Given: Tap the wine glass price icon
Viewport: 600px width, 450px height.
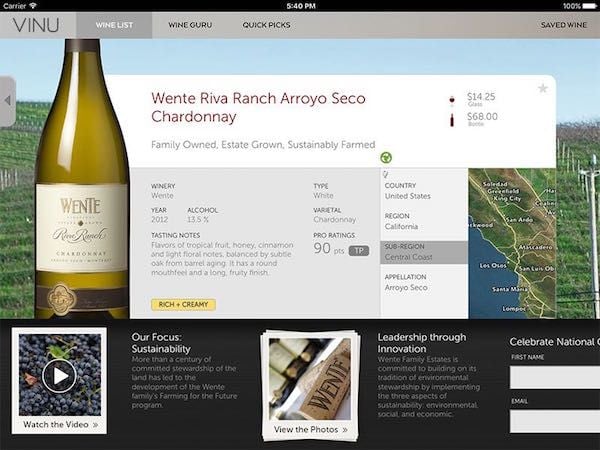Looking at the screenshot, I should pyautogui.click(x=452, y=100).
